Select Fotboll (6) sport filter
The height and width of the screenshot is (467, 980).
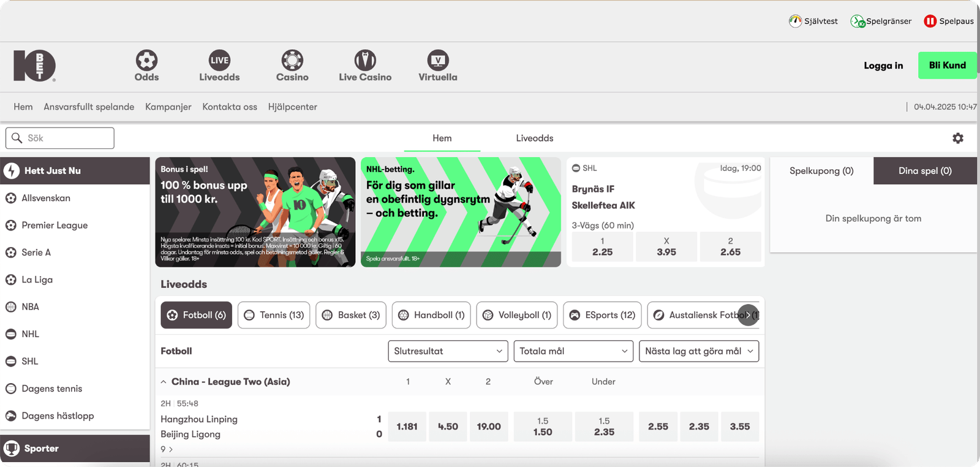point(197,315)
